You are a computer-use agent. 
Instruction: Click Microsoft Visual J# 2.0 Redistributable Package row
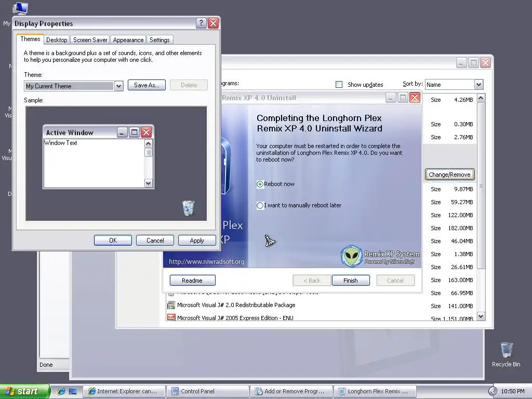tap(320, 305)
